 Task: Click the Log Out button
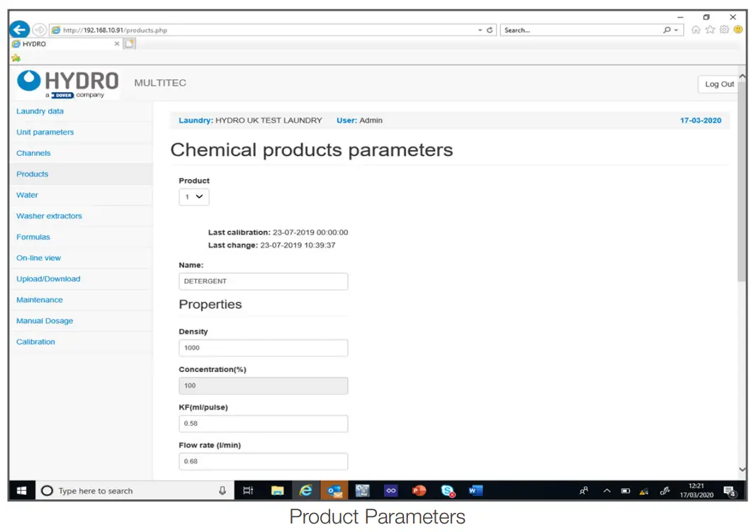718,84
